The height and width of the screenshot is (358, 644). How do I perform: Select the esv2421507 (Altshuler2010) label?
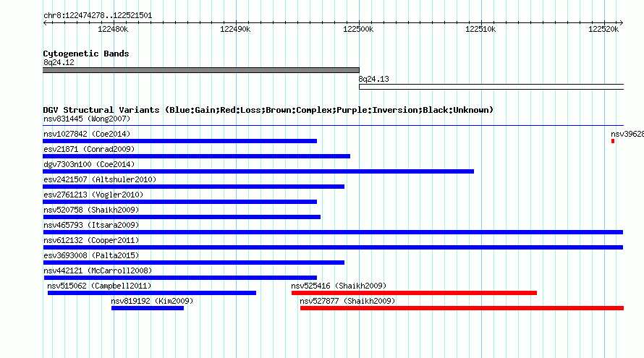100,180
